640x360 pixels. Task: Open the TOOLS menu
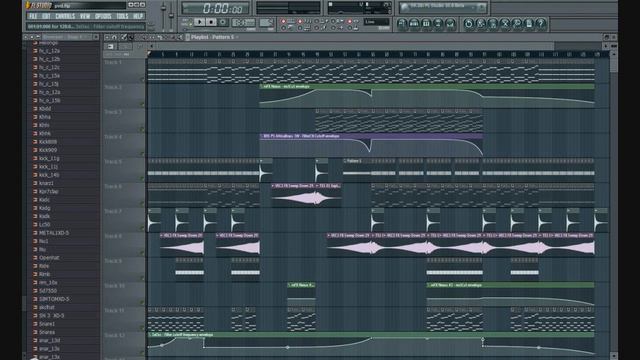tap(122, 16)
